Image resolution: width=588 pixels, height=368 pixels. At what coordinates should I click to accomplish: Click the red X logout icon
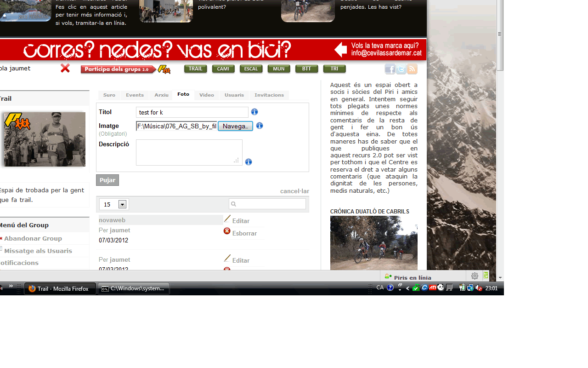coord(65,68)
